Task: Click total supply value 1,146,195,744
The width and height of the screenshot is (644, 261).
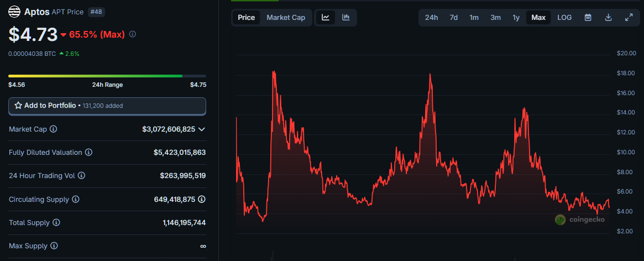Action: pyautogui.click(x=185, y=223)
